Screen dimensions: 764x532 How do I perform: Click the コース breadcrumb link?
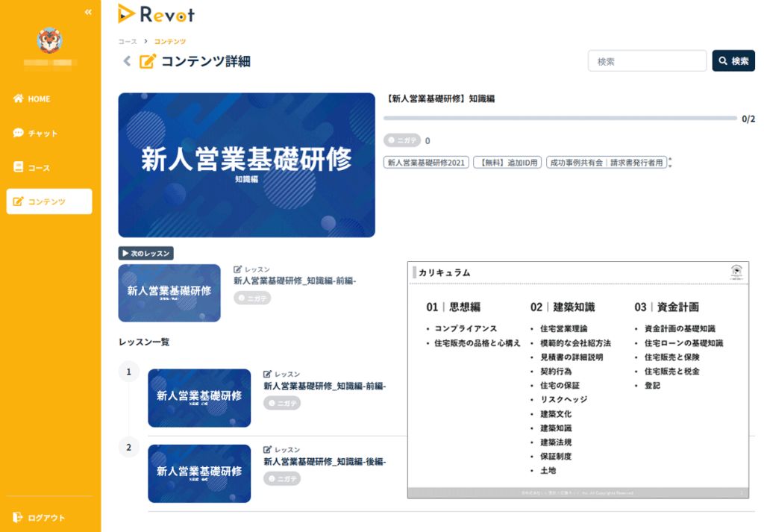128,42
